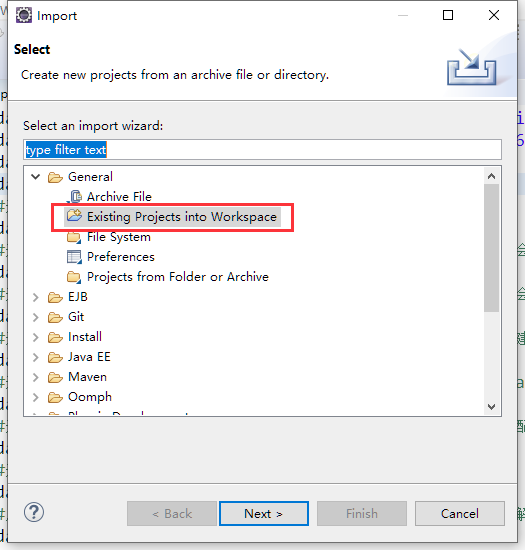Viewport: 525px width, 550px height.
Task: Expand the Maven category
Action: (x=35, y=377)
